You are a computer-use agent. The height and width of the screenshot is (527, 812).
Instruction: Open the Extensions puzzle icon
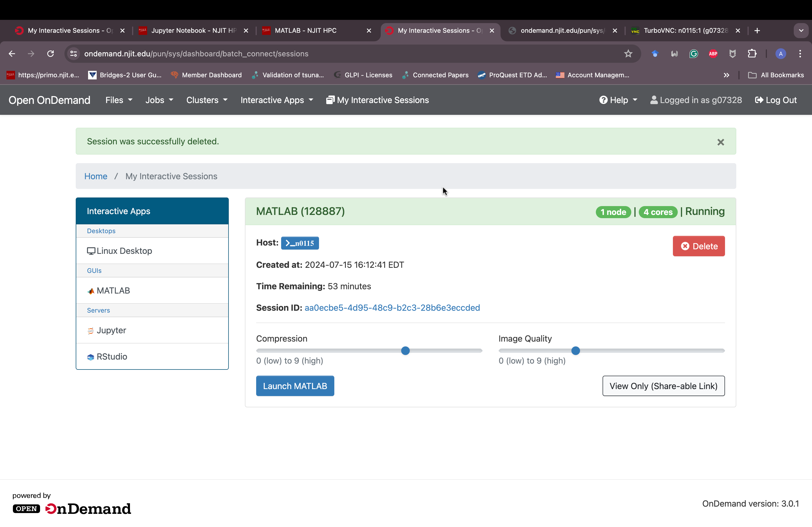(x=752, y=53)
